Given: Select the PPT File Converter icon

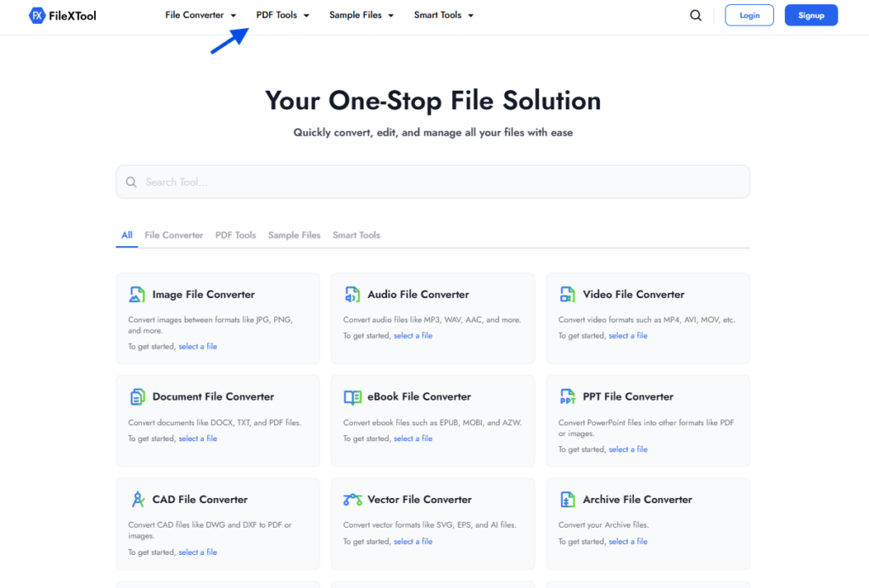Looking at the screenshot, I should click(x=567, y=396).
